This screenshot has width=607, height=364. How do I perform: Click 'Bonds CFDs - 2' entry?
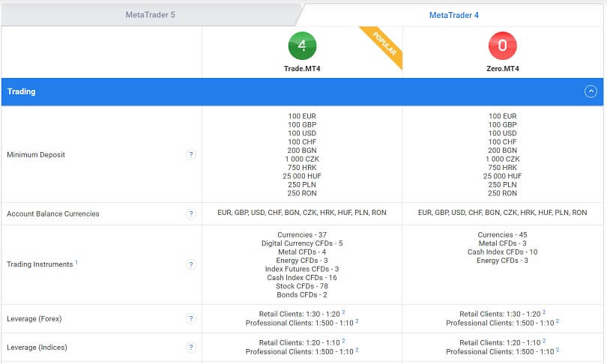[x=302, y=295]
